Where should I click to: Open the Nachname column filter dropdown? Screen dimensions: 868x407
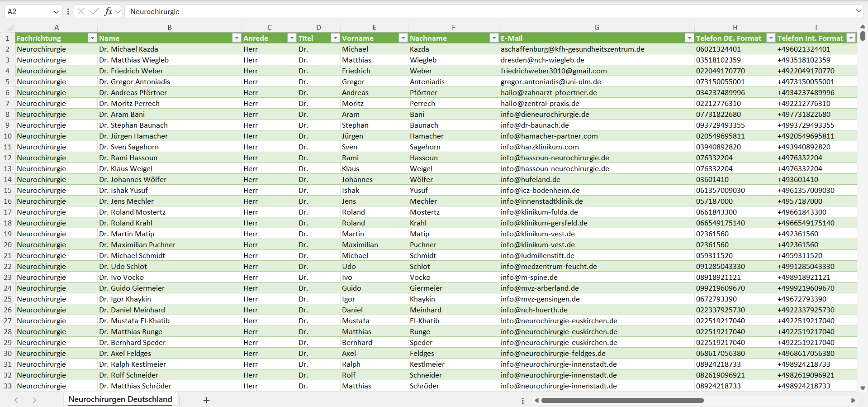tap(494, 38)
